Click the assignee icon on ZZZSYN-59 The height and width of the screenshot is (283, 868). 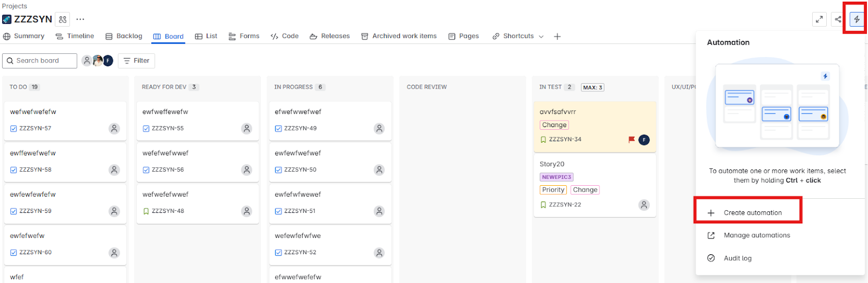pyautogui.click(x=114, y=211)
